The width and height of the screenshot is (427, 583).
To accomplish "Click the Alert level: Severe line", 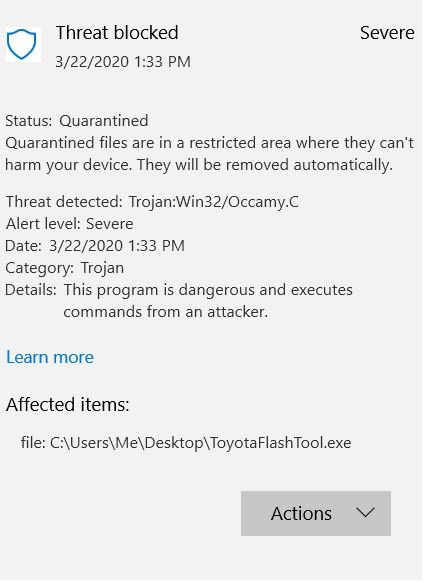I will [70, 225].
